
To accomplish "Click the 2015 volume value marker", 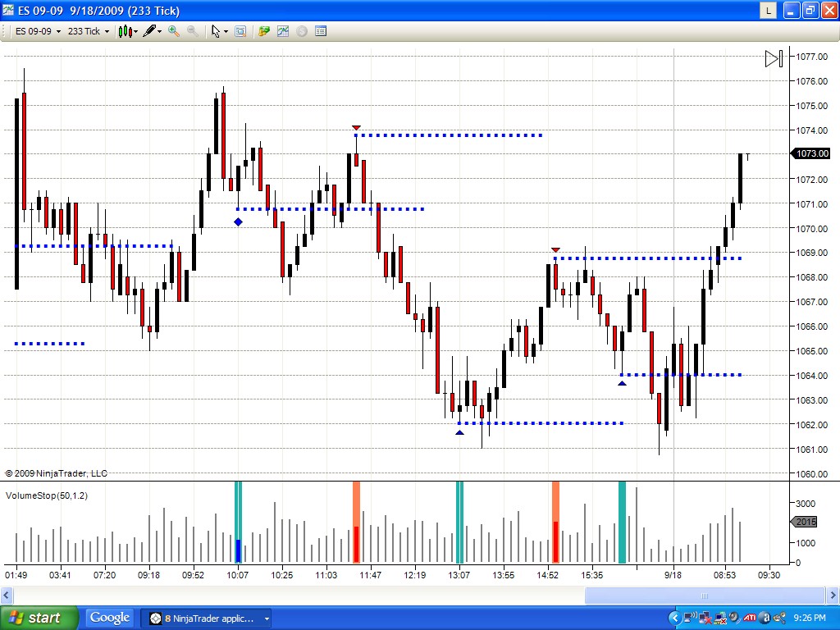I will click(x=805, y=521).
